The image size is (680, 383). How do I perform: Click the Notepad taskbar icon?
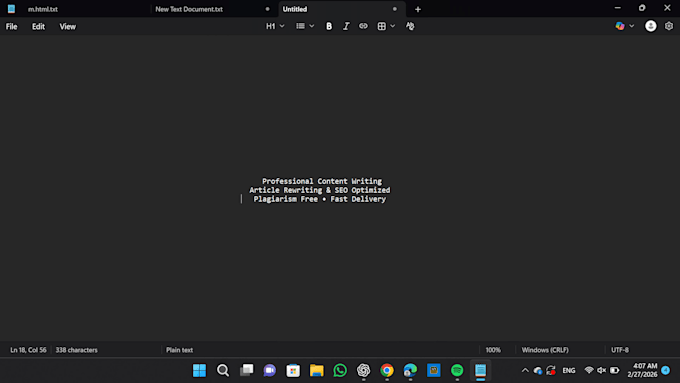coord(481,370)
